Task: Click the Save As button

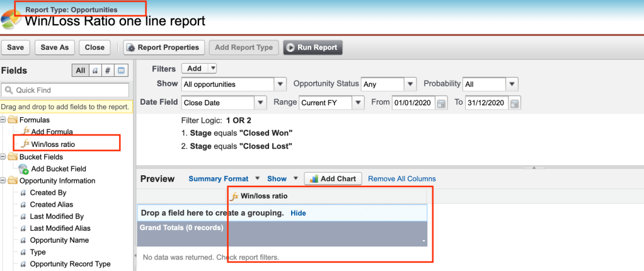Action: click(55, 47)
